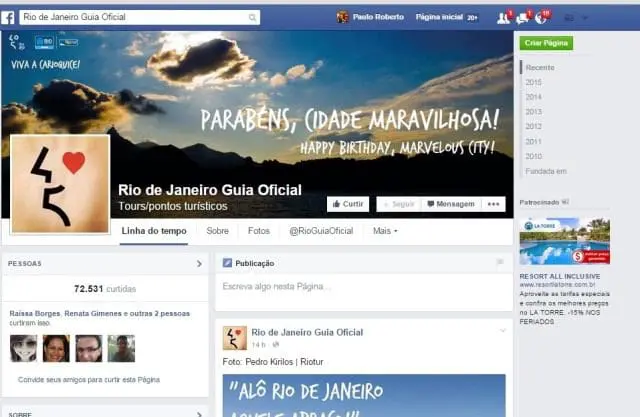Open the globe notifications icon

coord(542,18)
